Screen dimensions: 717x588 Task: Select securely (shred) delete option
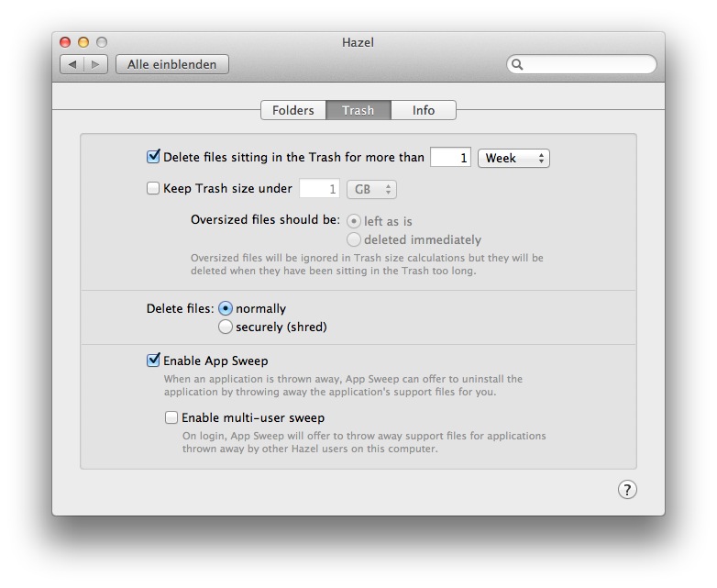pyautogui.click(x=226, y=327)
